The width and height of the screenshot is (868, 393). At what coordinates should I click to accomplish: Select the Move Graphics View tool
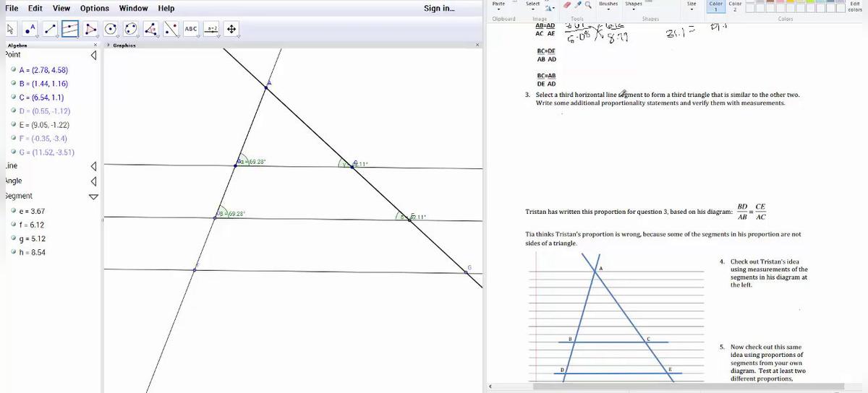231,29
